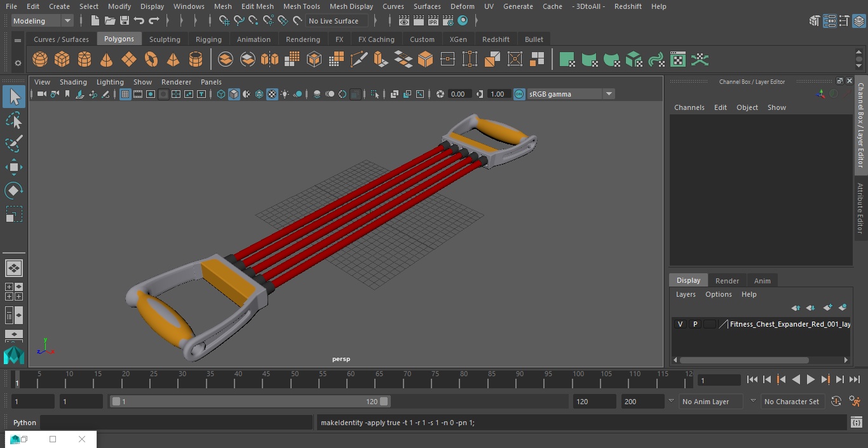Screen dimensions: 868x448
Task: Activate the Lasso select tool
Action: [x=14, y=121]
